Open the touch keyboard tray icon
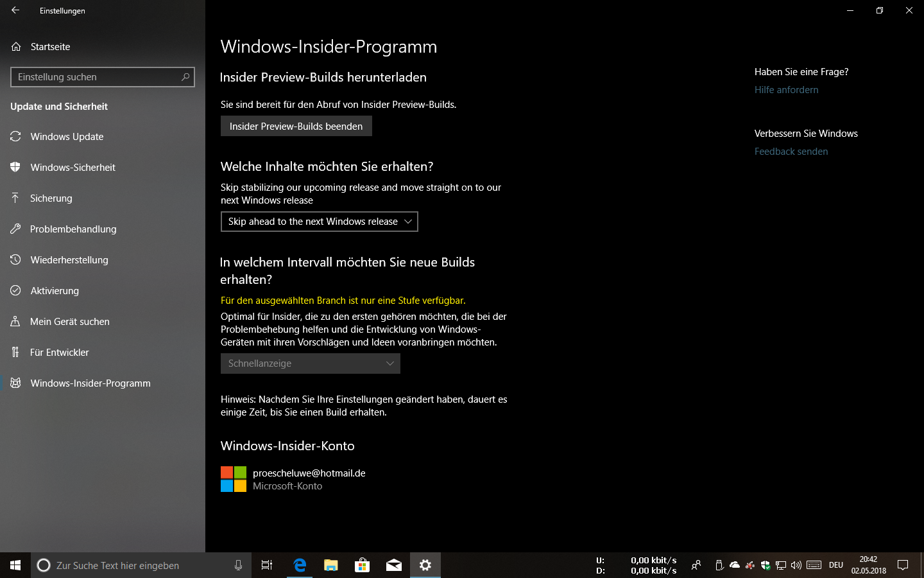 [814, 565]
